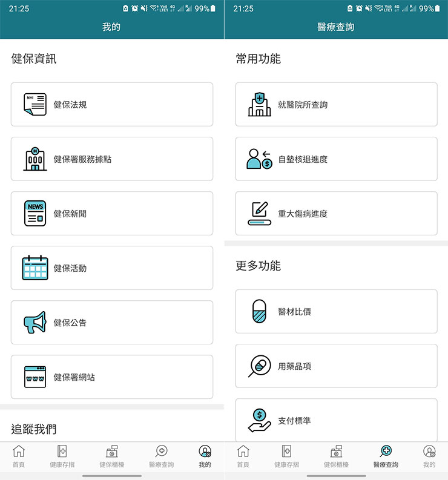Tap the highlighted 我的 tab in bottom navigation

(x=205, y=456)
